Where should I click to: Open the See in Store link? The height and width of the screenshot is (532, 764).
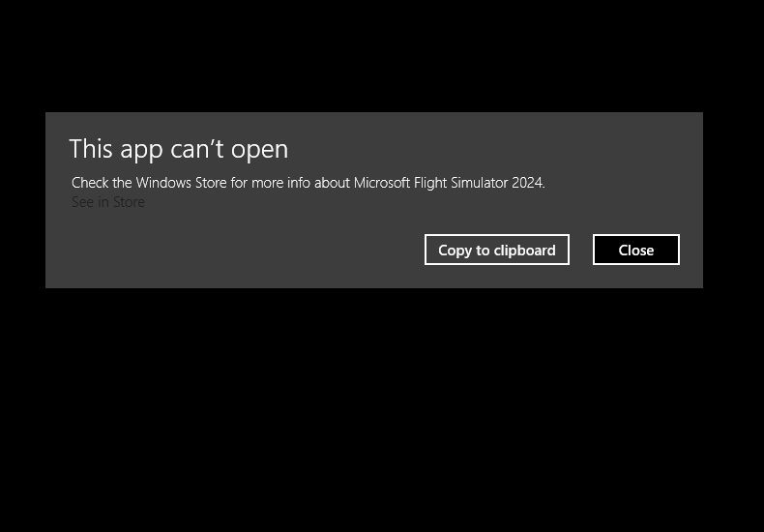click(x=108, y=202)
